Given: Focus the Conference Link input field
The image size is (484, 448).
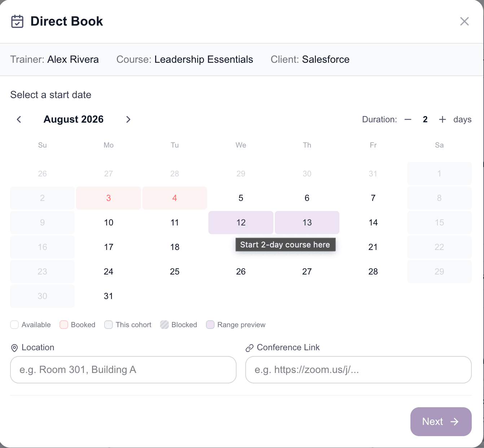Looking at the screenshot, I should click(x=358, y=370).
